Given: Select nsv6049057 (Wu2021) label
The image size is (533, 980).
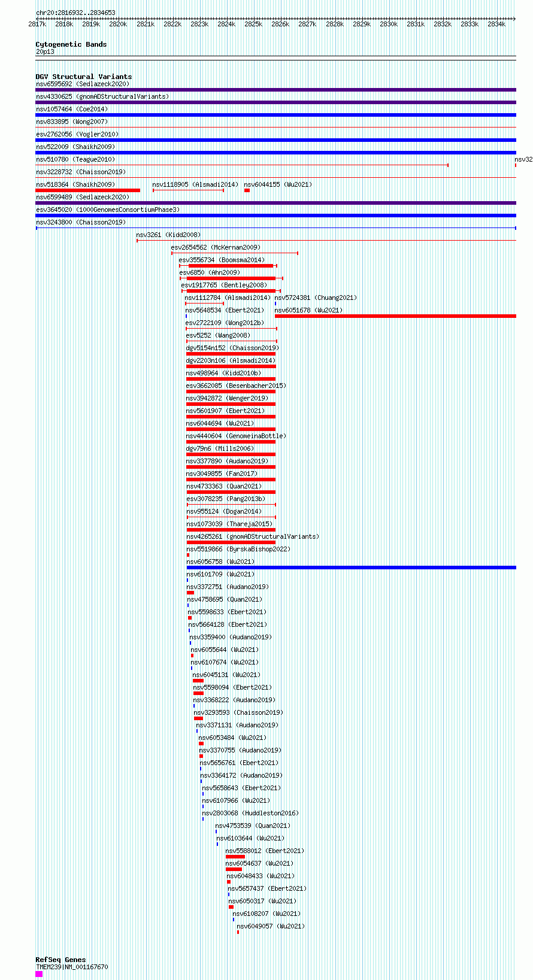Looking at the screenshot, I should [x=271, y=926].
